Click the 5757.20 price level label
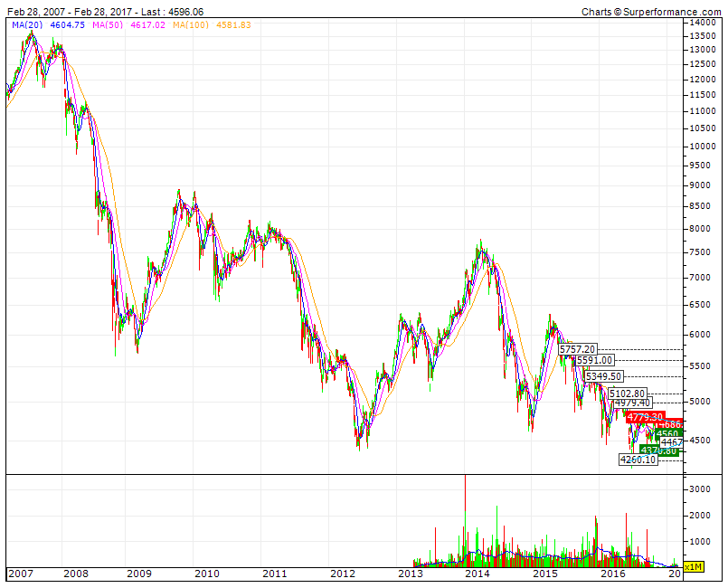Image resolution: width=728 pixels, height=588 pixels. tap(577, 349)
